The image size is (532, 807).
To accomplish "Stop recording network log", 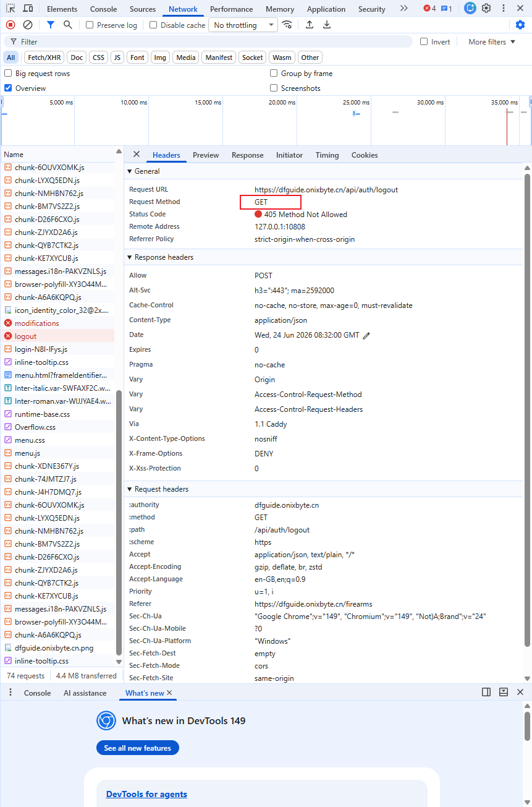I will [11, 25].
